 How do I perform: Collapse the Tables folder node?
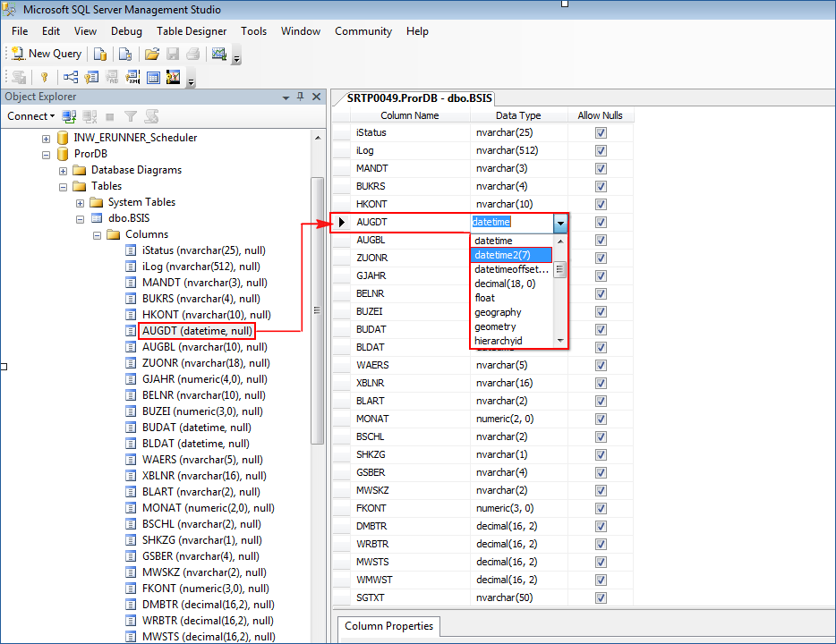(x=63, y=187)
